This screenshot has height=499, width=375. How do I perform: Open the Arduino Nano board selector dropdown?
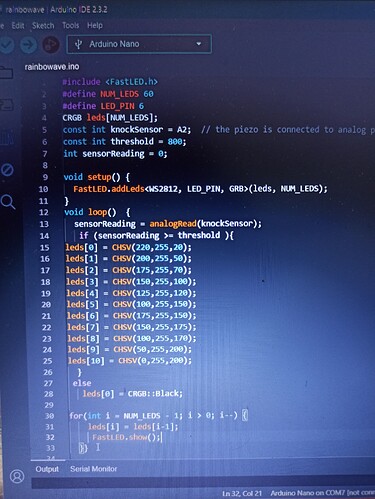pyautogui.click(x=139, y=44)
